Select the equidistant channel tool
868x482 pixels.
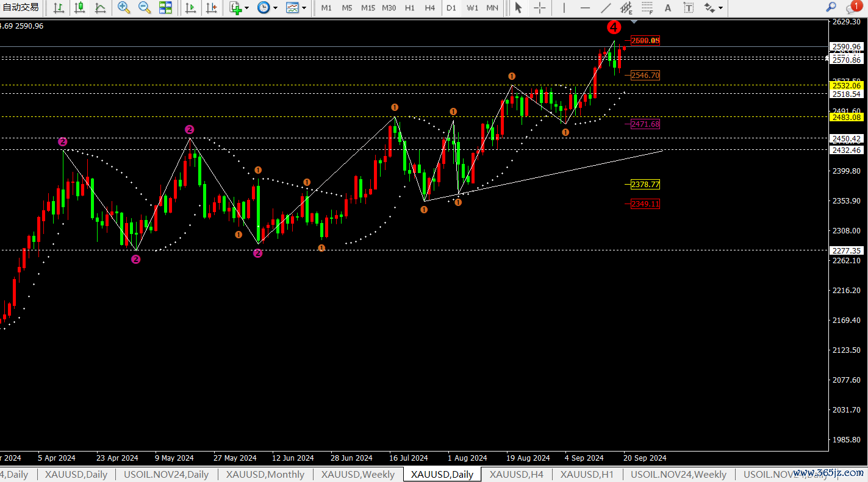pyautogui.click(x=626, y=8)
